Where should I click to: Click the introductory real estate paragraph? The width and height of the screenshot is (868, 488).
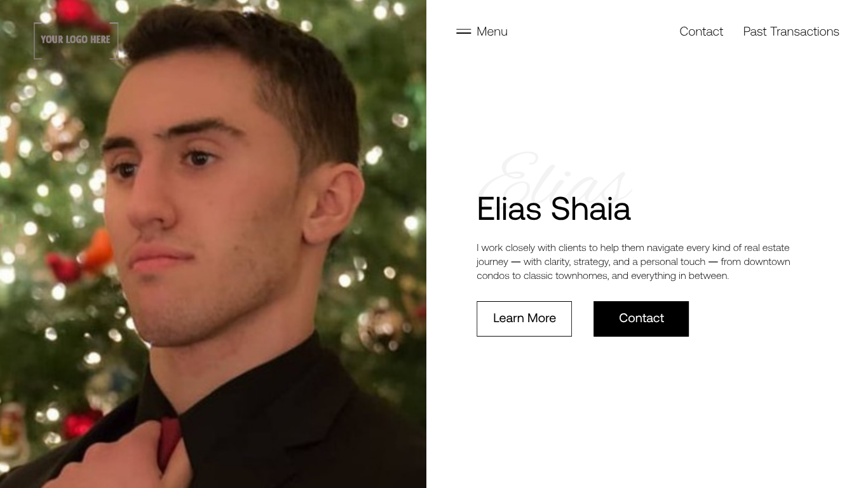pyautogui.click(x=634, y=261)
